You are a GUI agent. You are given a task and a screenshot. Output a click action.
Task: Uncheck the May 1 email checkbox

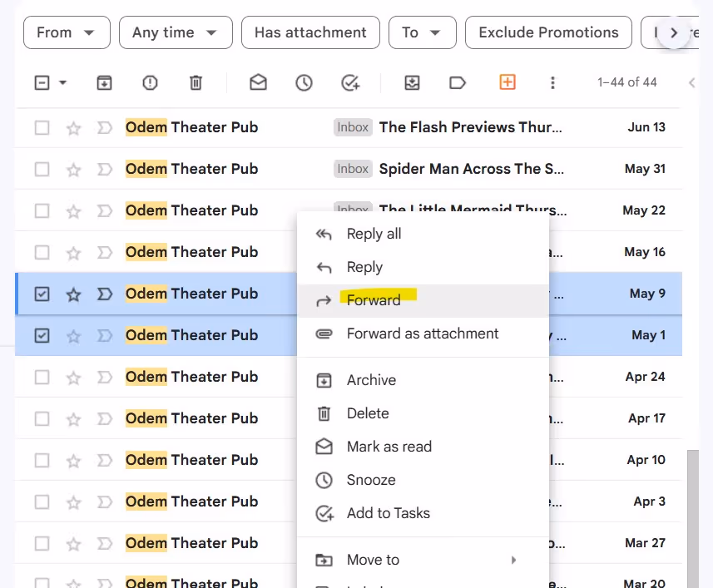pyautogui.click(x=42, y=335)
